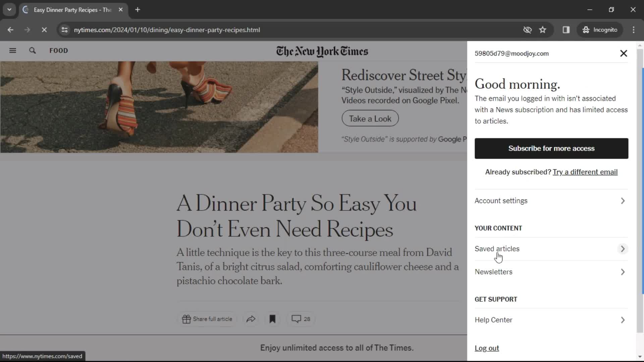The width and height of the screenshot is (644, 362).
Task: Bookmark this page with the star icon
Action: [x=543, y=30]
